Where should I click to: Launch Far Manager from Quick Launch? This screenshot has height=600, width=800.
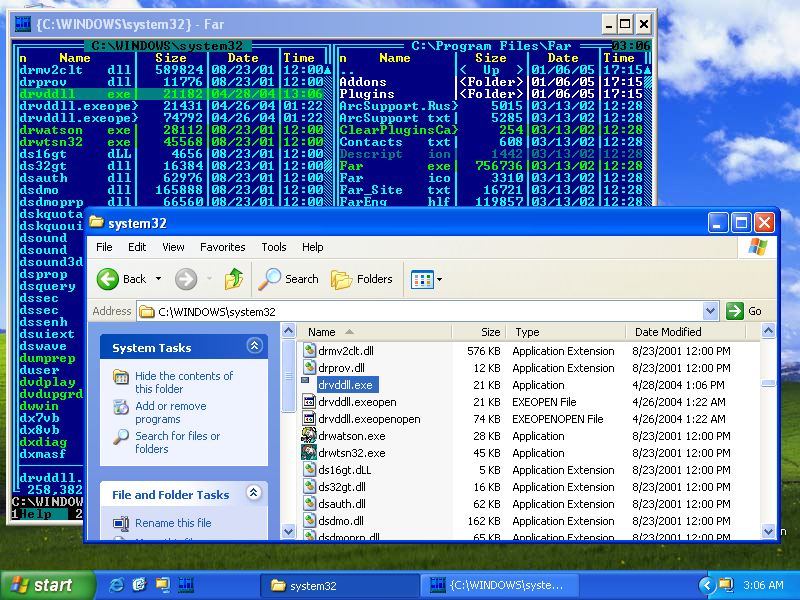pos(186,585)
